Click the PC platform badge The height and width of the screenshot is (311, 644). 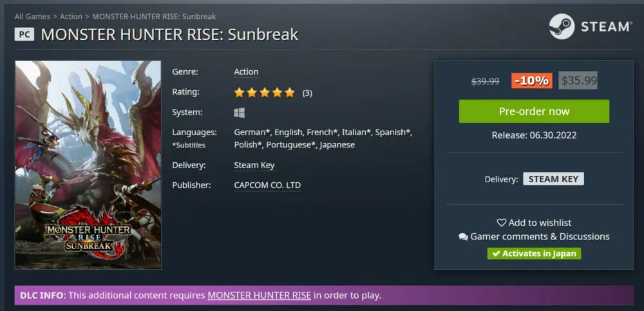24,34
